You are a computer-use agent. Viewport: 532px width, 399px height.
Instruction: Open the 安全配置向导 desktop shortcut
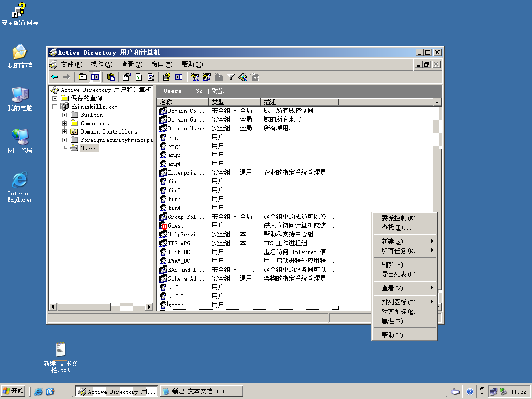pyautogui.click(x=20, y=14)
